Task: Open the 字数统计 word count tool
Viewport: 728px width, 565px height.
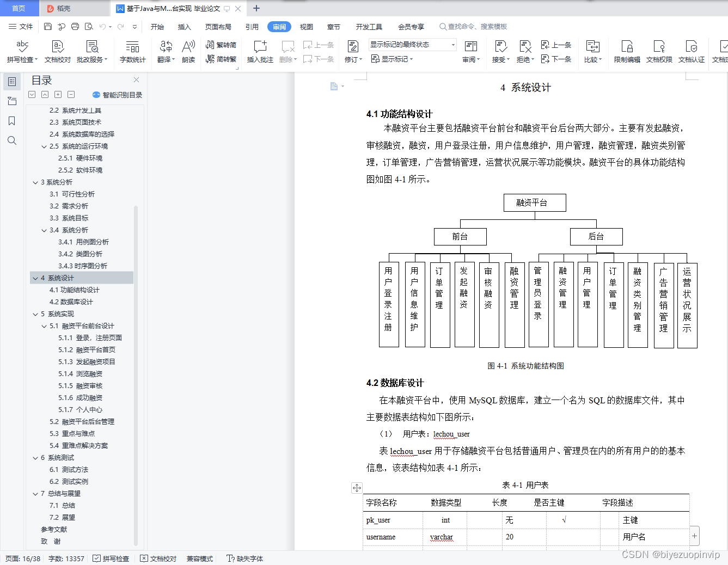Action: coord(132,52)
